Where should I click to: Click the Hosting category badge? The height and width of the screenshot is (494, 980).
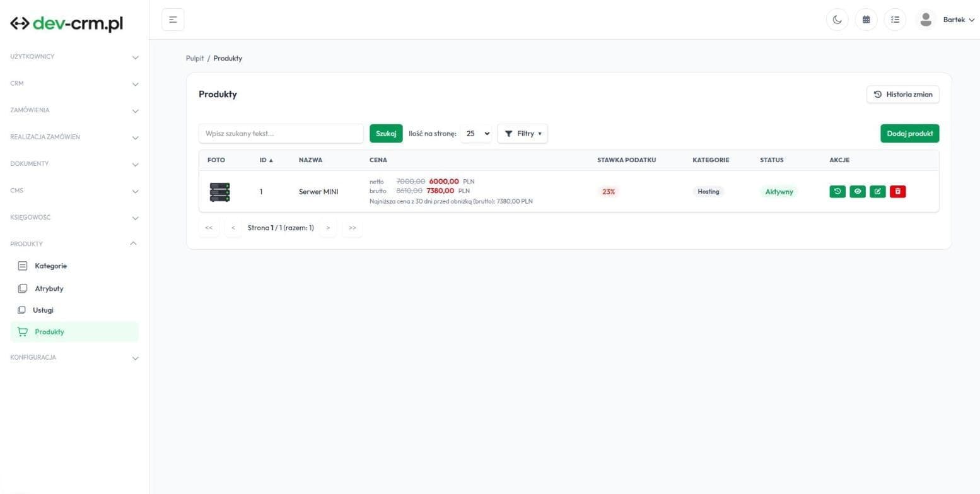click(708, 192)
